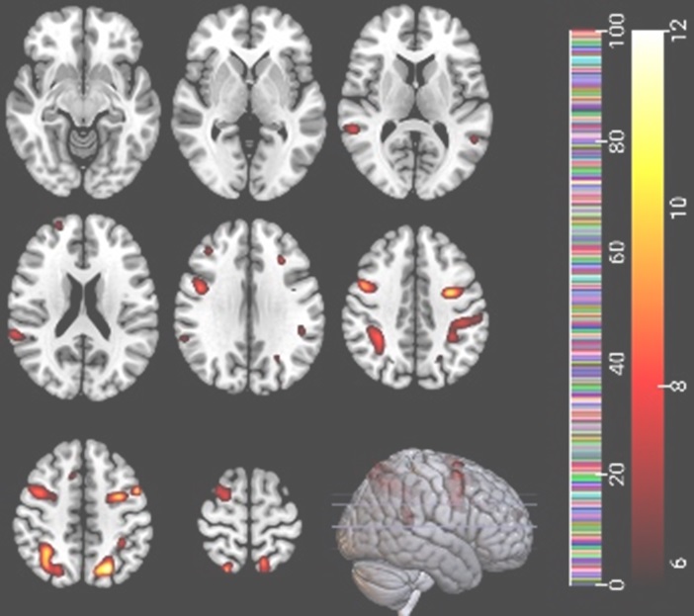This screenshot has width=694, height=616.
Task: Click the '80' tick label
Action: point(617,141)
